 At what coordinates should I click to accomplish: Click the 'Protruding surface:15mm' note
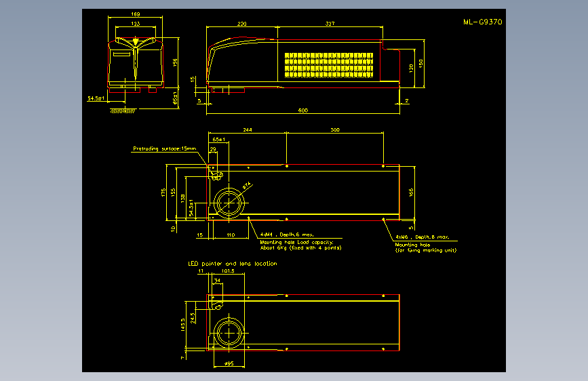pos(165,148)
